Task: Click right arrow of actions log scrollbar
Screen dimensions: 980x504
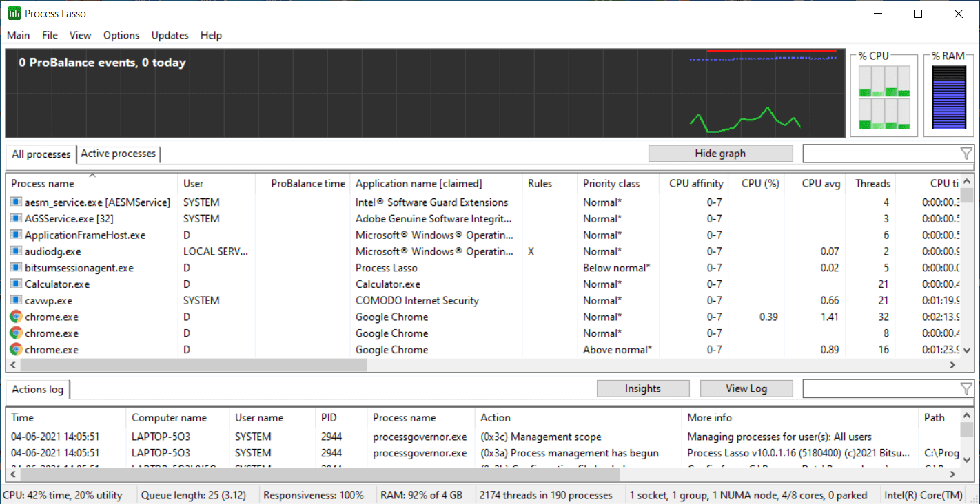Action: [x=954, y=474]
